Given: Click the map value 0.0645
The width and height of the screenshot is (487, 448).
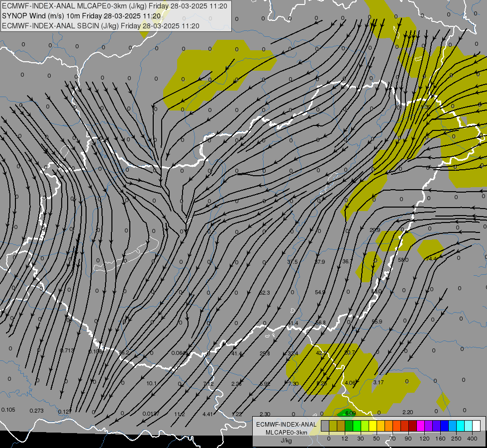Looking at the screenshot, I should (180, 353).
